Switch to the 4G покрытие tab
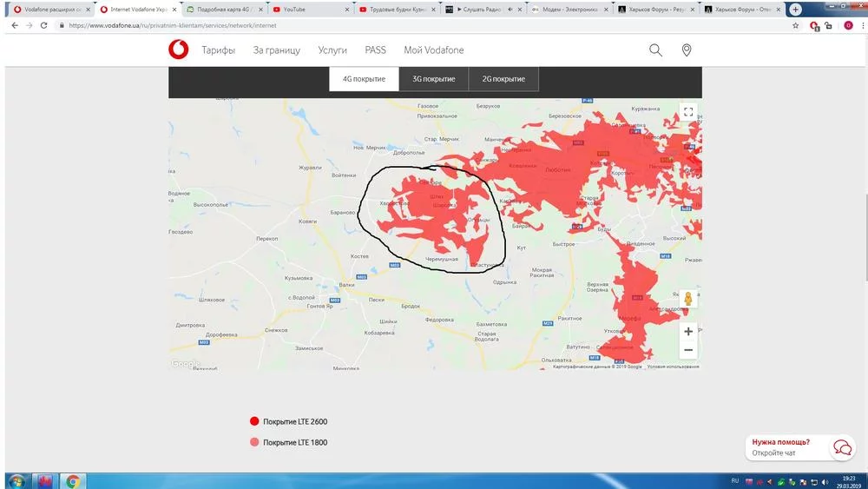The width and height of the screenshot is (868, 489). [x=364, y=79]
